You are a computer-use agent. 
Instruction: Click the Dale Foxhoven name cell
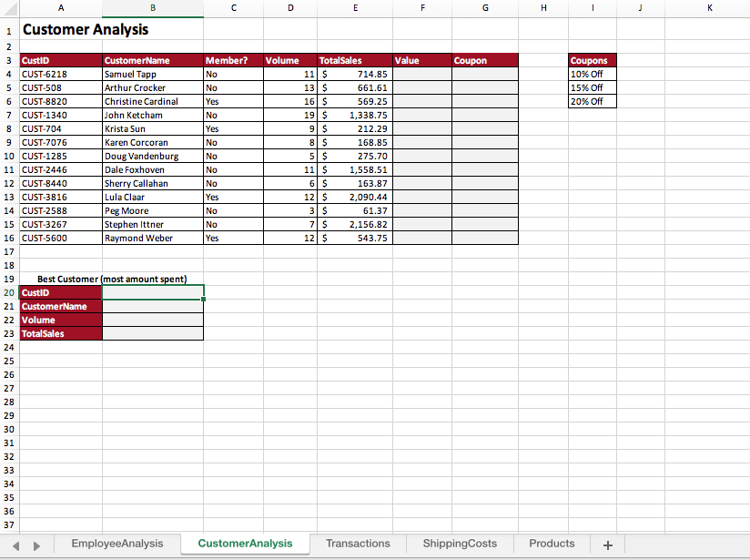(x=153, y=169)
